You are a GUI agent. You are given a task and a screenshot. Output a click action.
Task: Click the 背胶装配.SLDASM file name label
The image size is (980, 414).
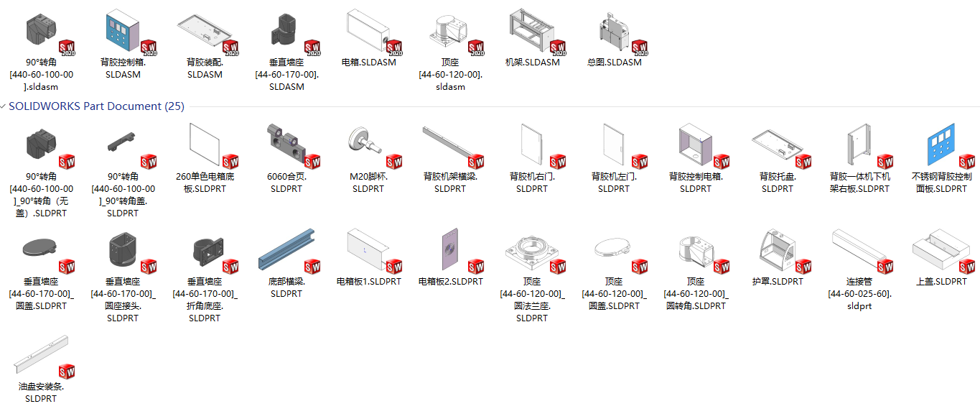point(205,68)
